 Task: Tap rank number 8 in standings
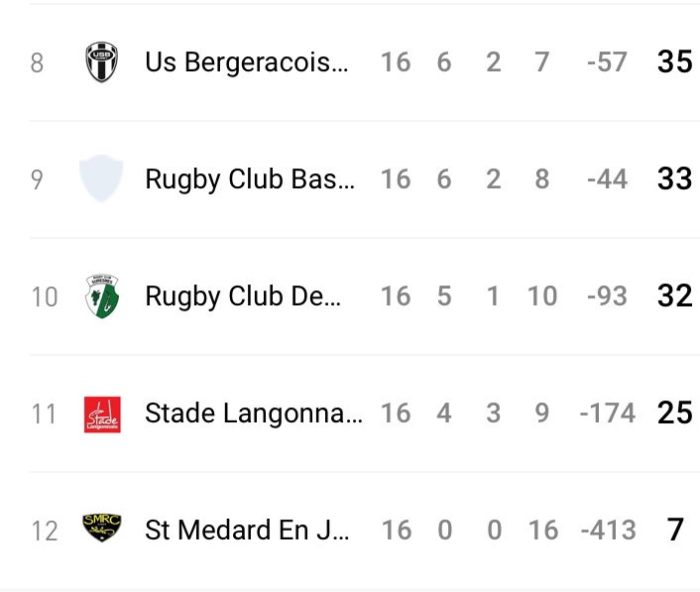tap(38, 63)
